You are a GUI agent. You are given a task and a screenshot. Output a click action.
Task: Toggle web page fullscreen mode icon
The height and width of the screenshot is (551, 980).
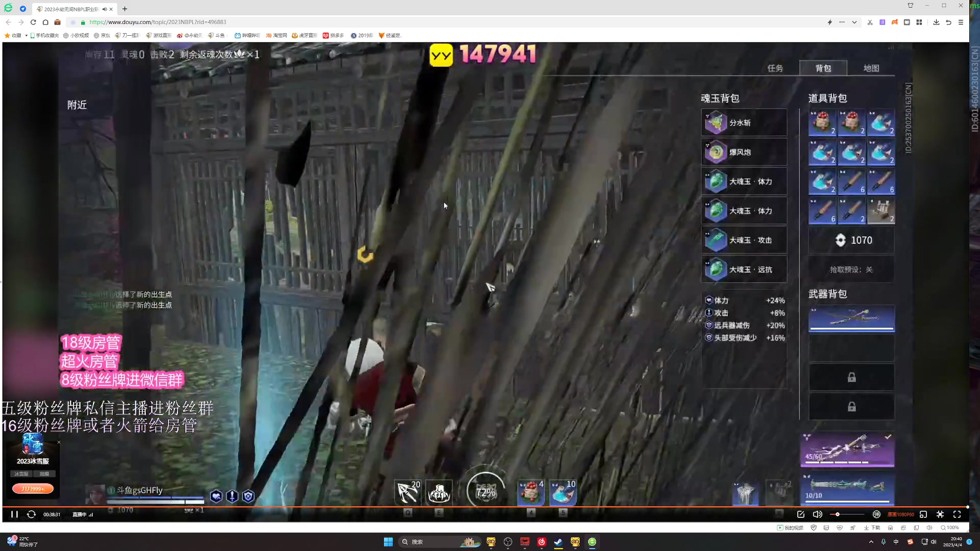(x=940, y=514)
